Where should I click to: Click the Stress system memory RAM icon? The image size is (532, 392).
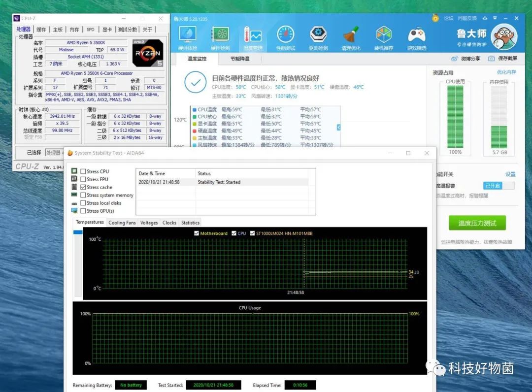[74, 195]
